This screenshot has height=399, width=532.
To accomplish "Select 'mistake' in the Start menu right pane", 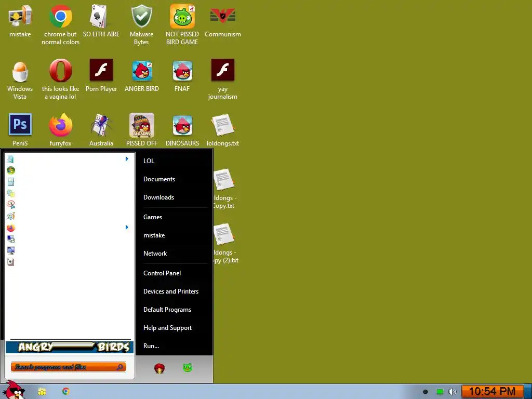I will (154, 235).
